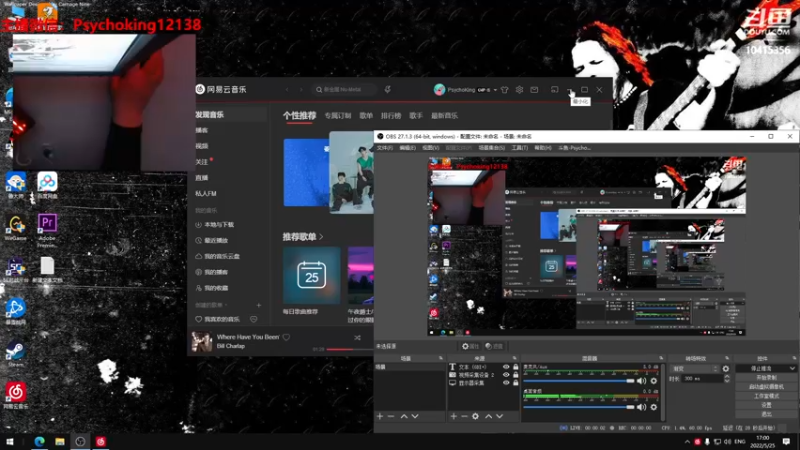Open the PsychoKing account dropdown
This screenshot has height=450, width=800.
point(495,90)
